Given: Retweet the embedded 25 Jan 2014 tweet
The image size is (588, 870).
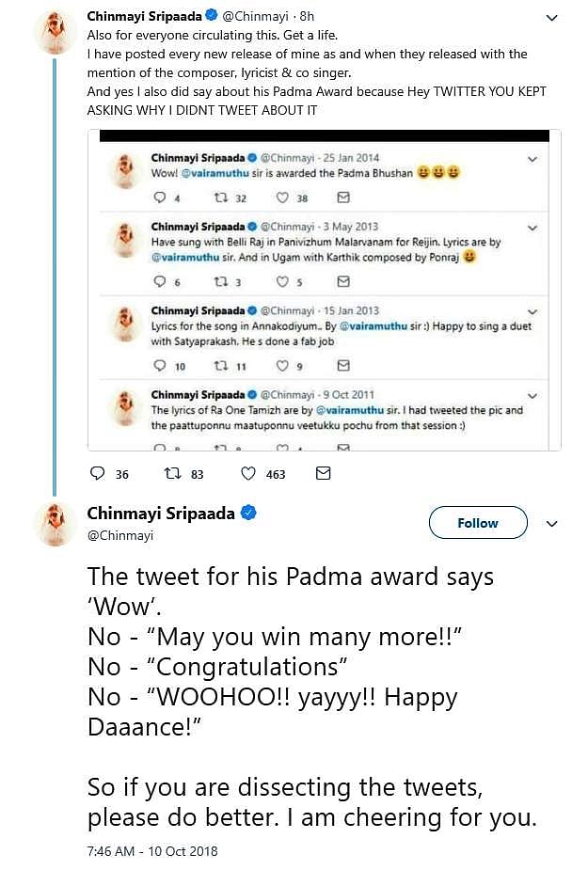Looking at the screenshot, I should (x=221, y=198).
